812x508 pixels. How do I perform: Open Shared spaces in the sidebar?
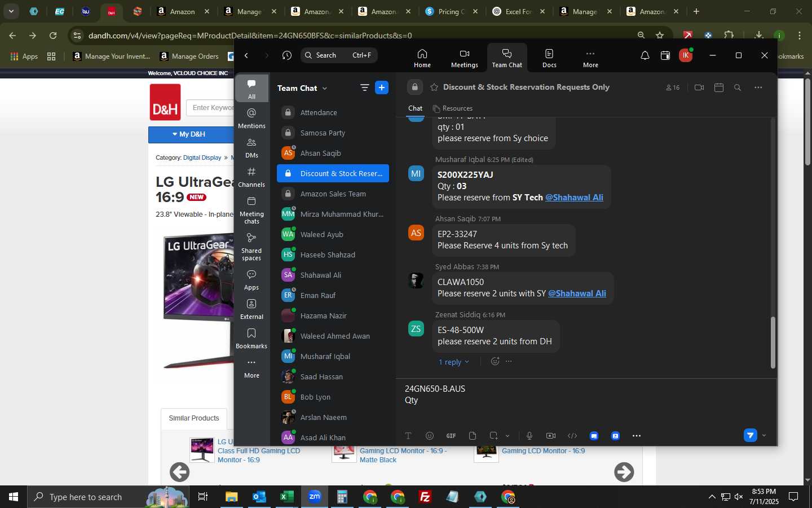point(251,247)
